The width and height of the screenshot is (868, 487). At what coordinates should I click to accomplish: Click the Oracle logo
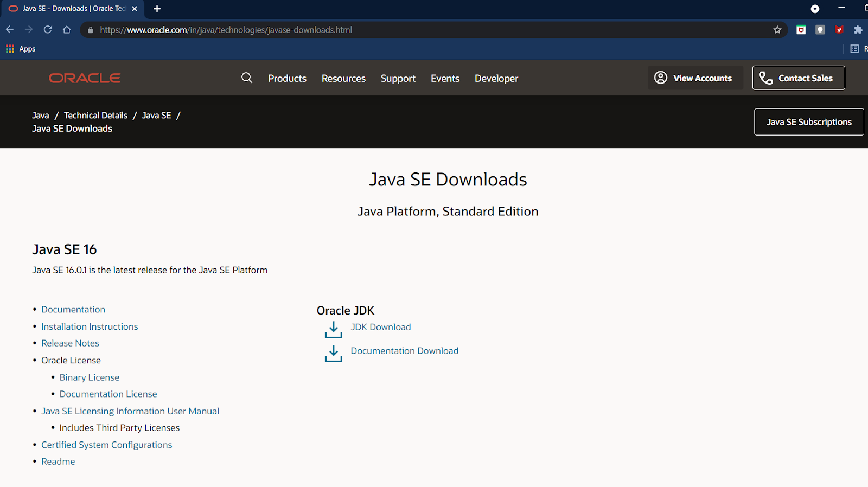[x=85, y=78]
